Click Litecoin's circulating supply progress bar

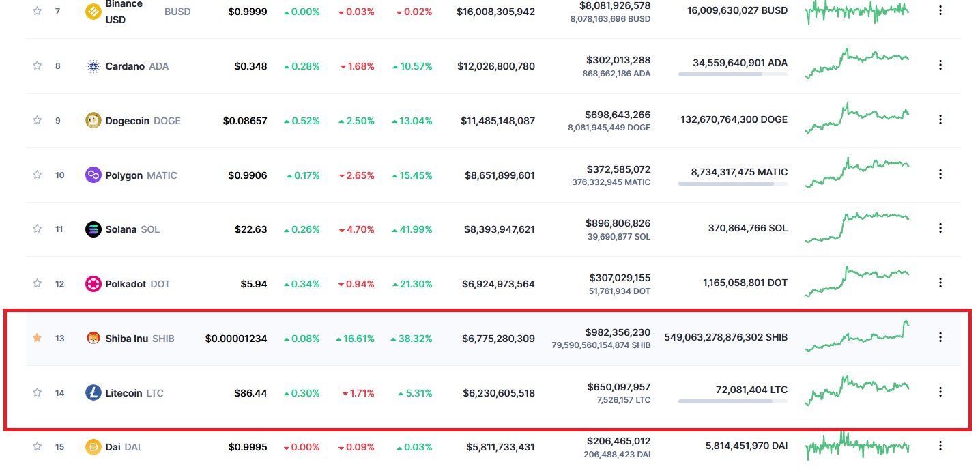(x=733, y=401)
